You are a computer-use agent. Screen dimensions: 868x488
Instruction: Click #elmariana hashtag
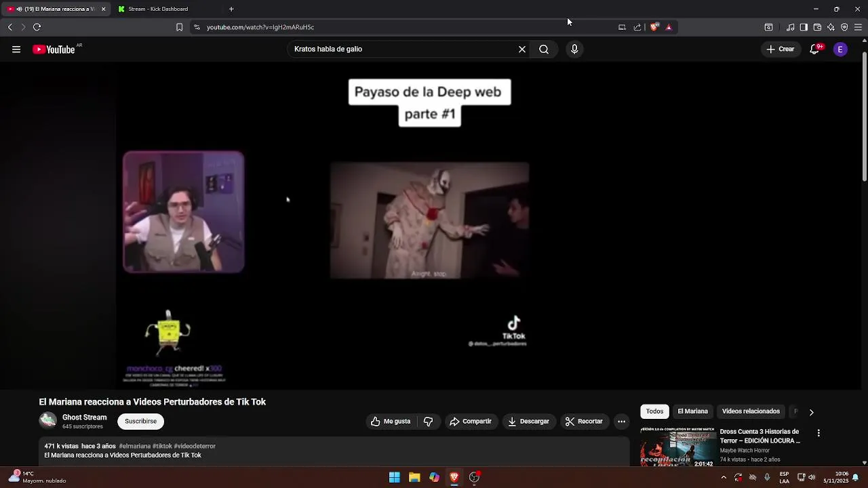[134, 447]
